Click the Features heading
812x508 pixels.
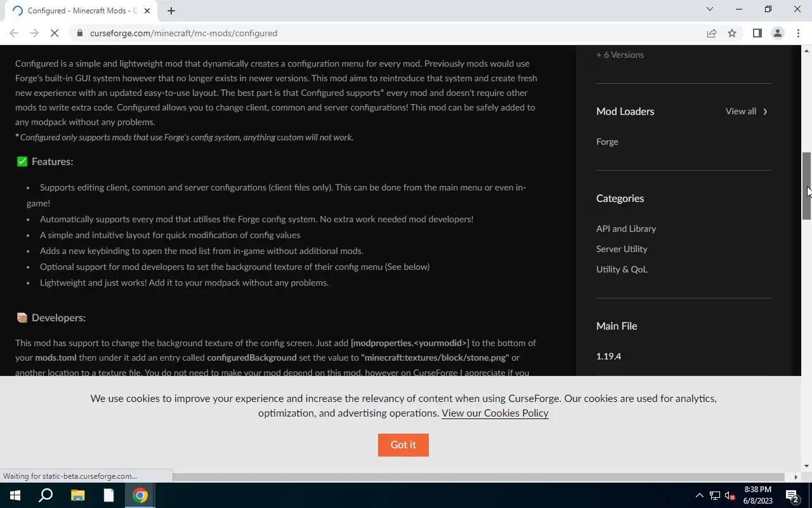pos(52,161)
